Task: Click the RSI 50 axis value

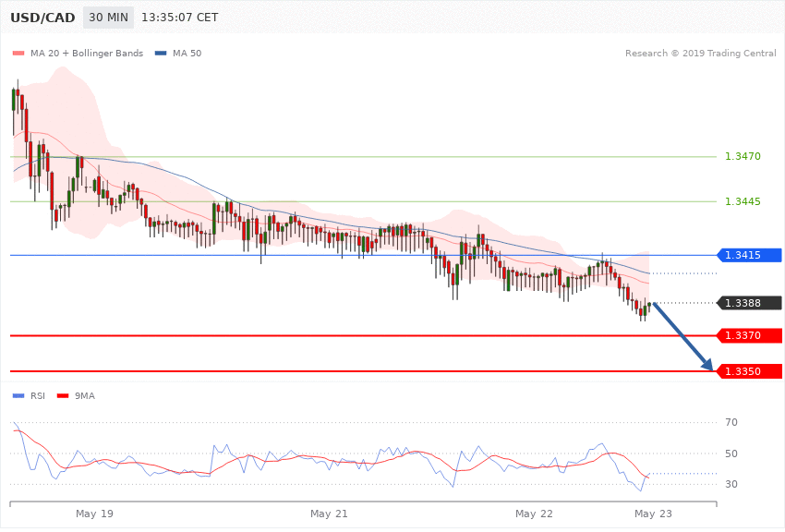Action: 731,453
